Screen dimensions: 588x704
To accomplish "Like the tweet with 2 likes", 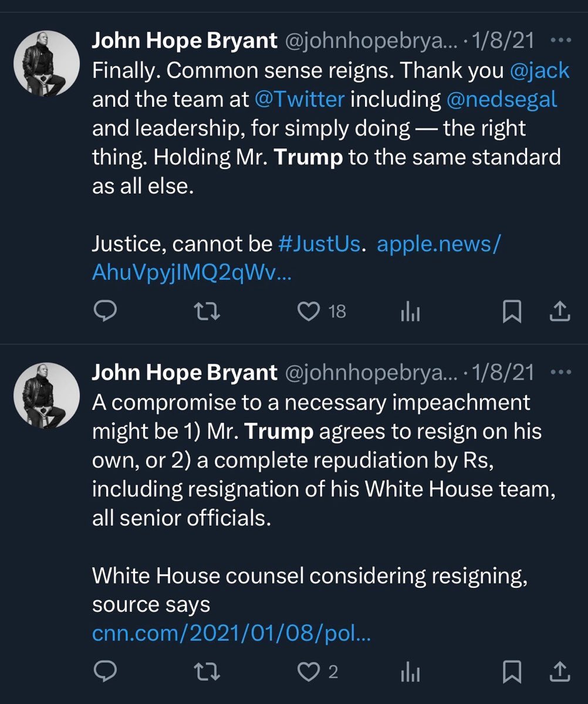I will click(x=308, y=672).
